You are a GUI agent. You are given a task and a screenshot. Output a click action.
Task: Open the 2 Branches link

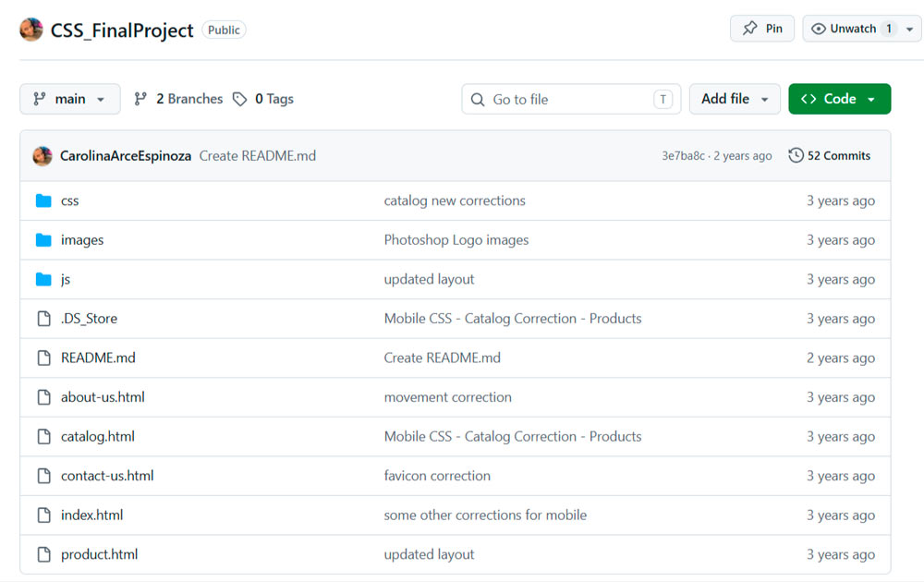click(178, 99)
